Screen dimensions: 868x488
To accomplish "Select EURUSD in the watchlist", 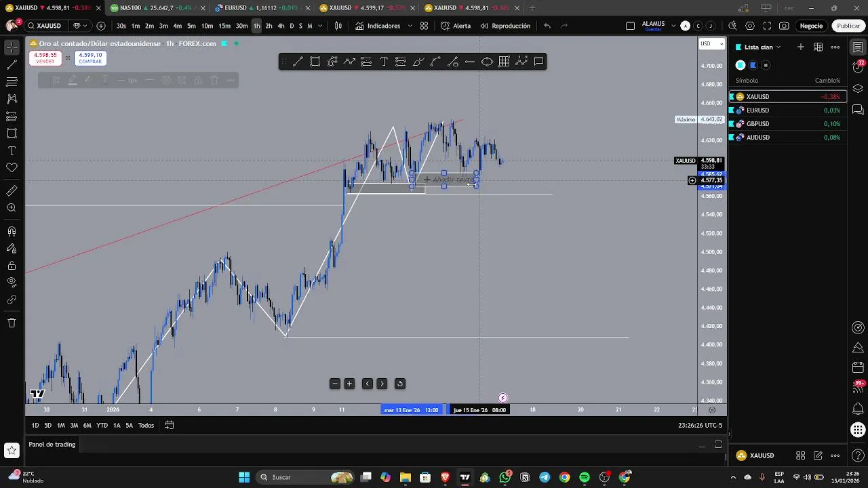I will 787,110.
